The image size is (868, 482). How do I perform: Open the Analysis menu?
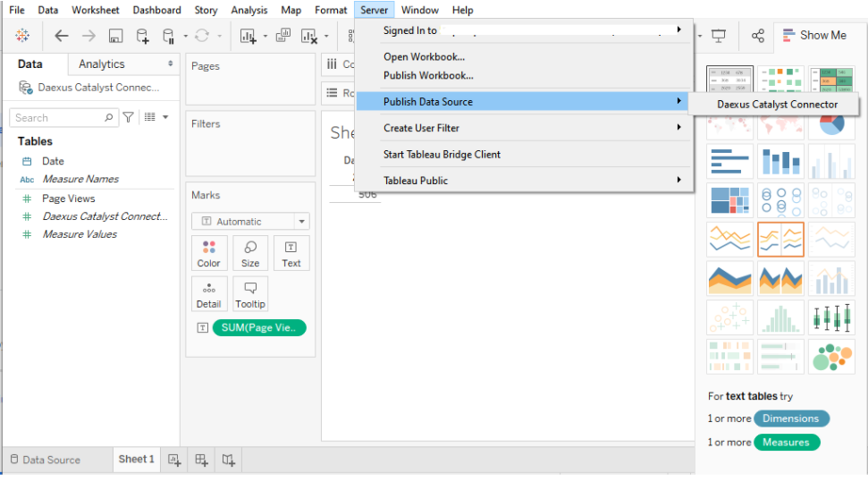click(x=249, y=10)
